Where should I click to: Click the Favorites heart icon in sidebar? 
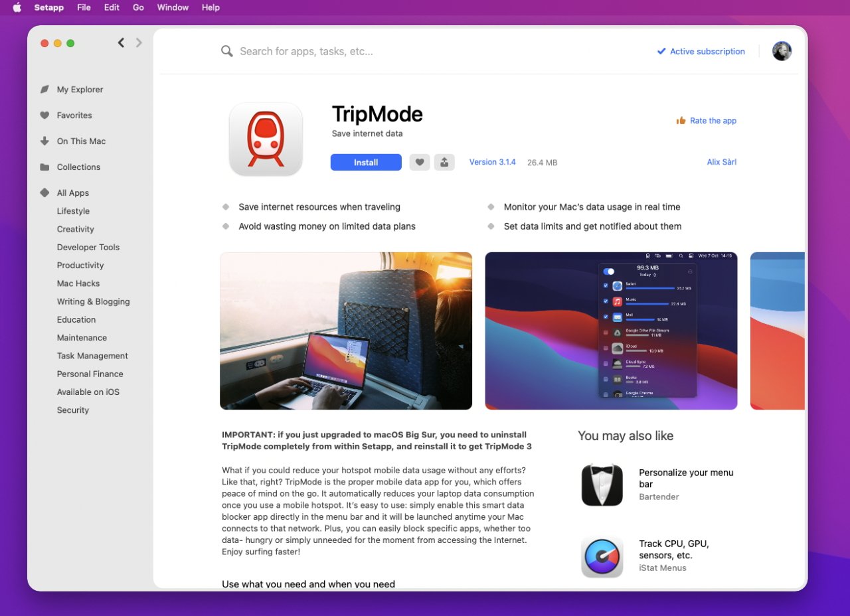pyautogui.click(x=44, y=115)
